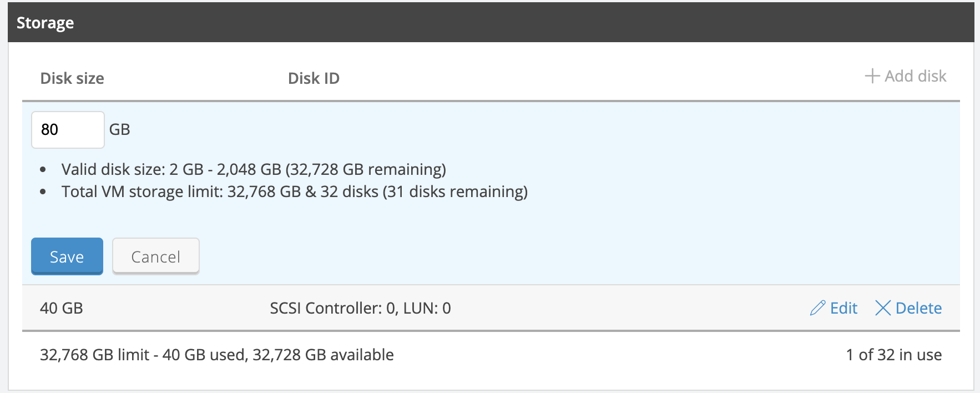Click the pencil icon next to Edit
Screen dimensions: 980x393
pos(817,308)
